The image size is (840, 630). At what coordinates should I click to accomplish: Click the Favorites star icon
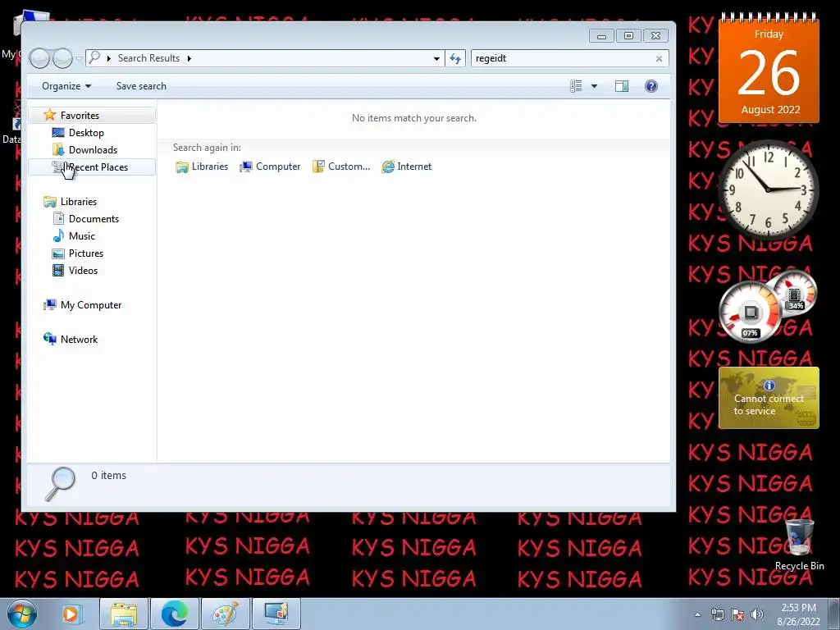pos(50,115)
